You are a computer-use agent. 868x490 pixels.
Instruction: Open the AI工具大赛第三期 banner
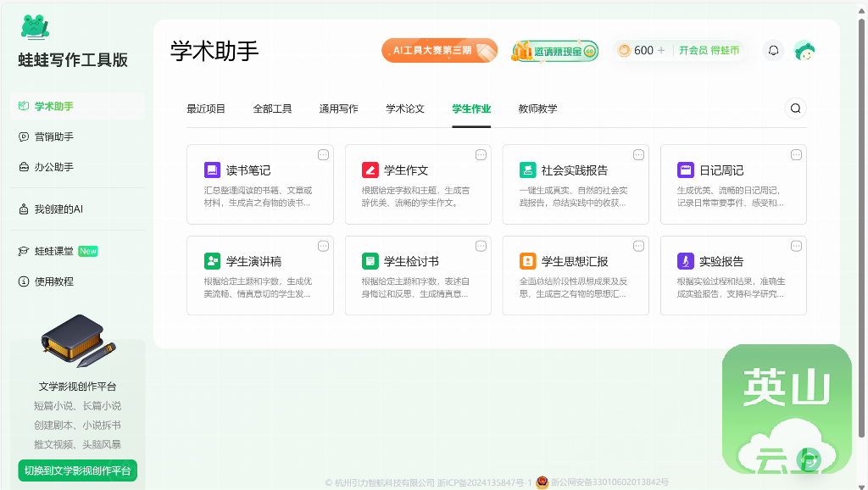coord(439,51)
